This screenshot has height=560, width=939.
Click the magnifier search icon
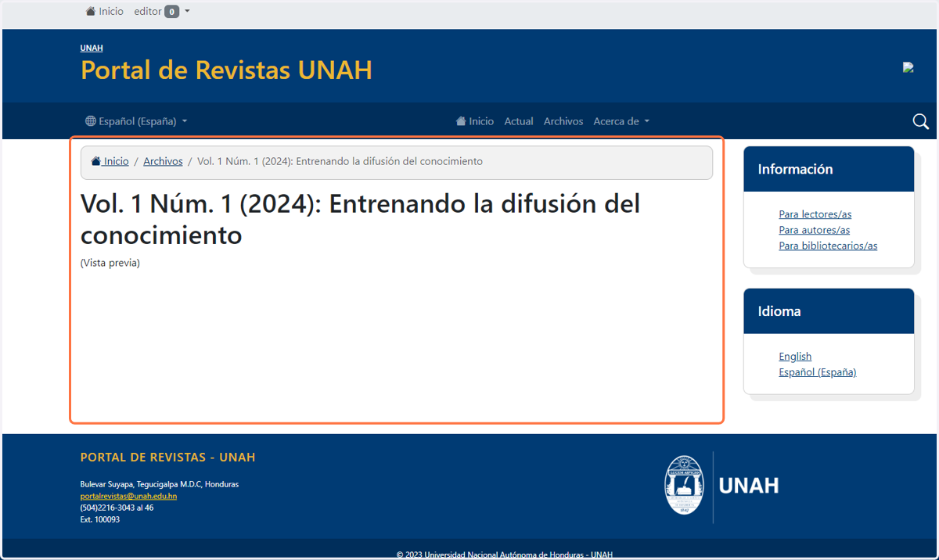click(x=921, y=121)
